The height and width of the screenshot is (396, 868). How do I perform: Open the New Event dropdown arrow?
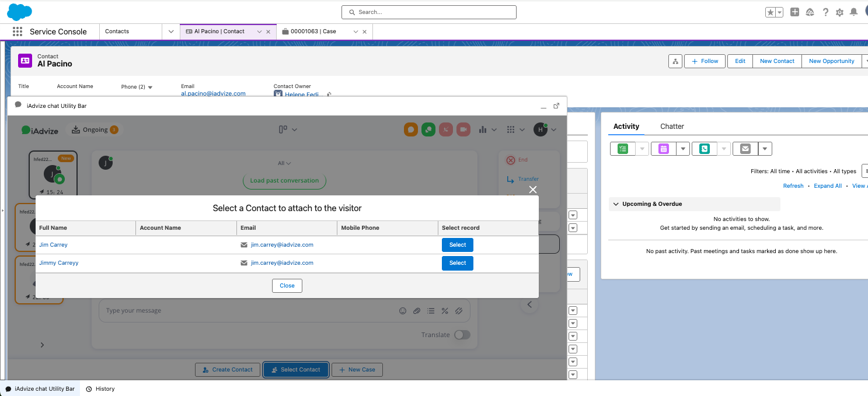point(684,149)
